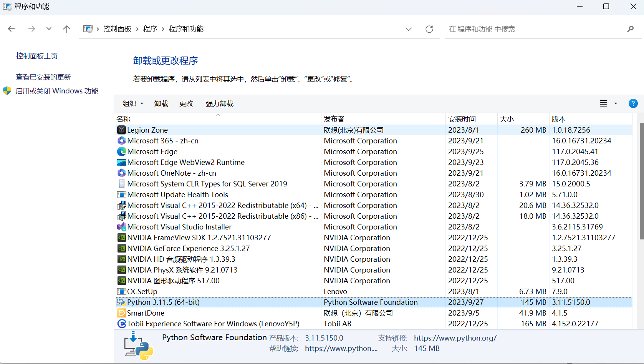
Task: Expand the address bar history dropdown
Action: click(x=408, y=29)
